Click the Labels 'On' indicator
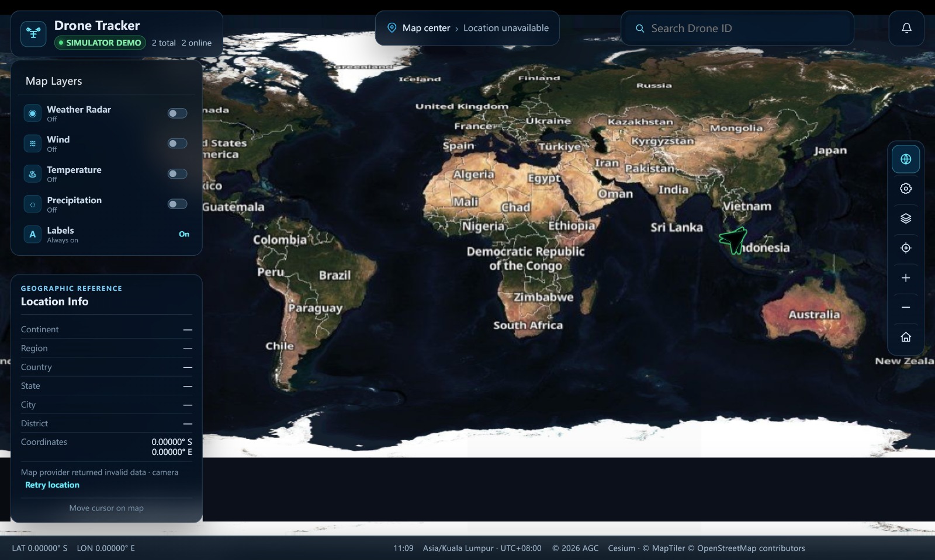935x560 pixels. point(184,234)
